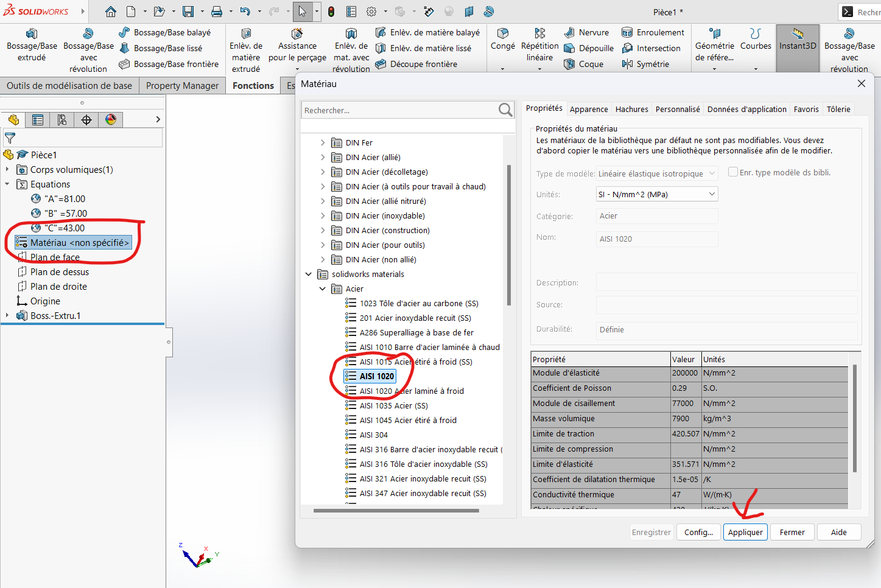Rebuild the model with the traffic light icon

pyautogui.click(x=331, y=12)
